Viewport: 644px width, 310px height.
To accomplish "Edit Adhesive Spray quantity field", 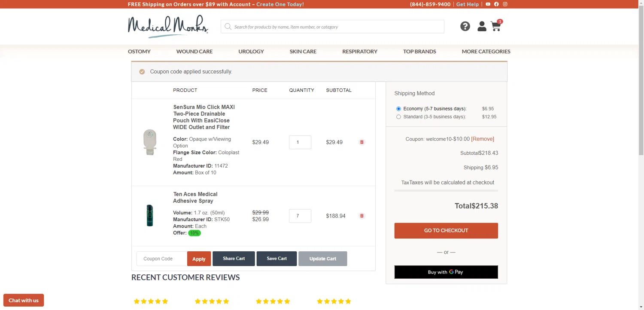I will pyautogui.click(x=300, y=216).
